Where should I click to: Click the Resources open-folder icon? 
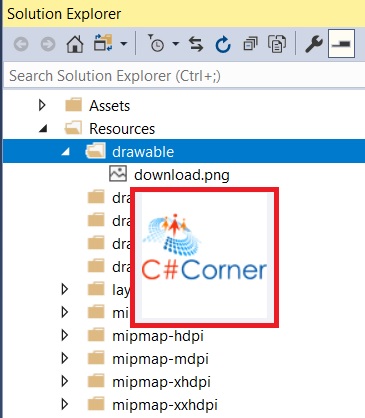(x=73, y=128)
